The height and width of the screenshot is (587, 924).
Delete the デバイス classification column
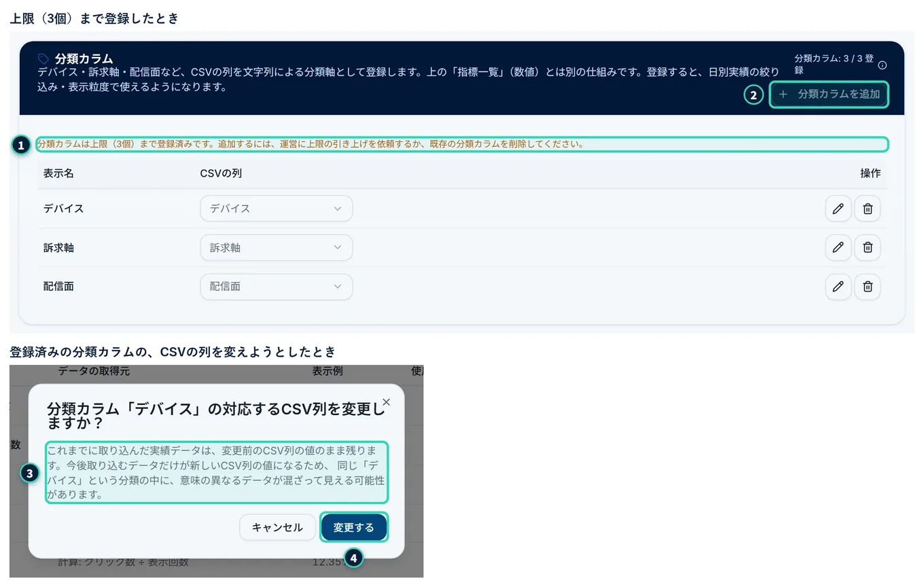pos(868,209)
